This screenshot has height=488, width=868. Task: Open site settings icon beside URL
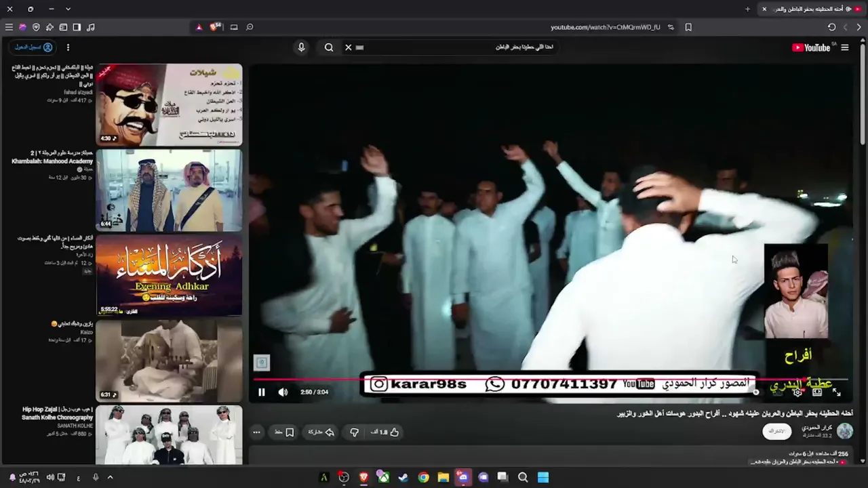671,27
